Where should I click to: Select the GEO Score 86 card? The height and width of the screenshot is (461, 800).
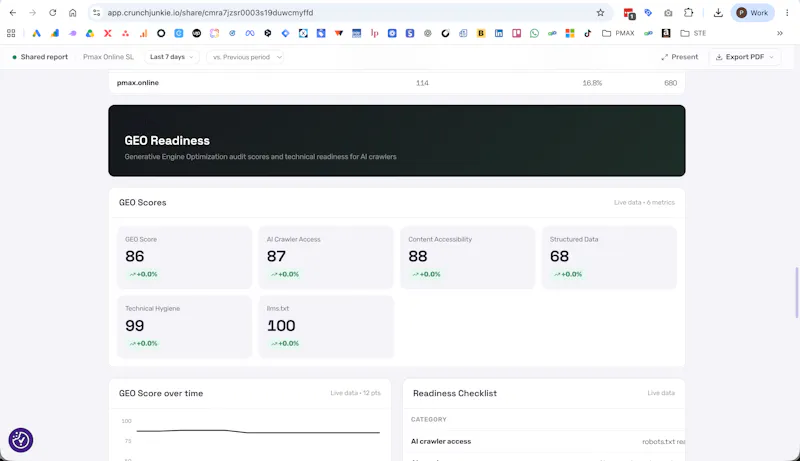[x=185, y=258]
